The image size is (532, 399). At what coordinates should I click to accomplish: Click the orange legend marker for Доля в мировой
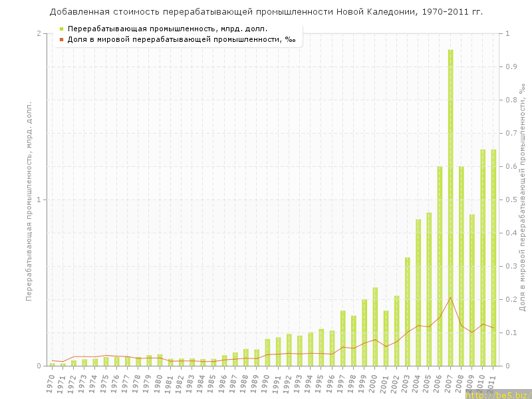tap(61, 39)
